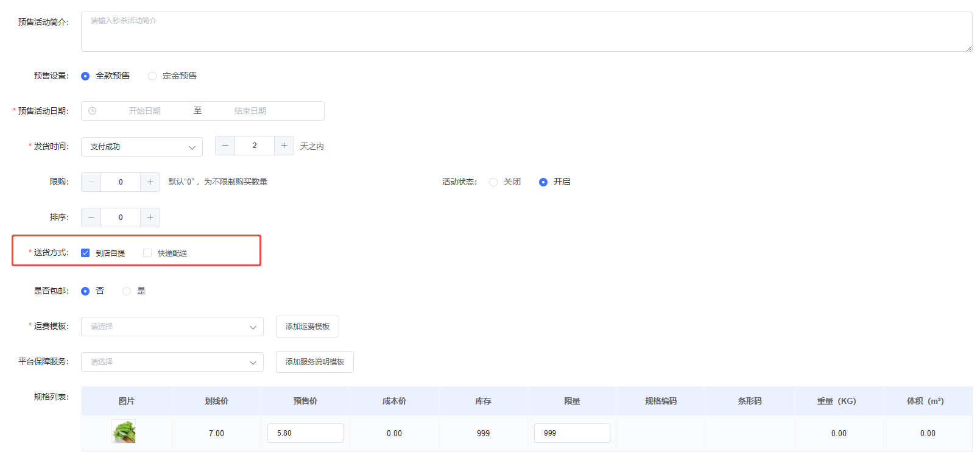Uncheck the 到店自提 checkbox
Screen dimensions: 980x460
pos(85,253)
